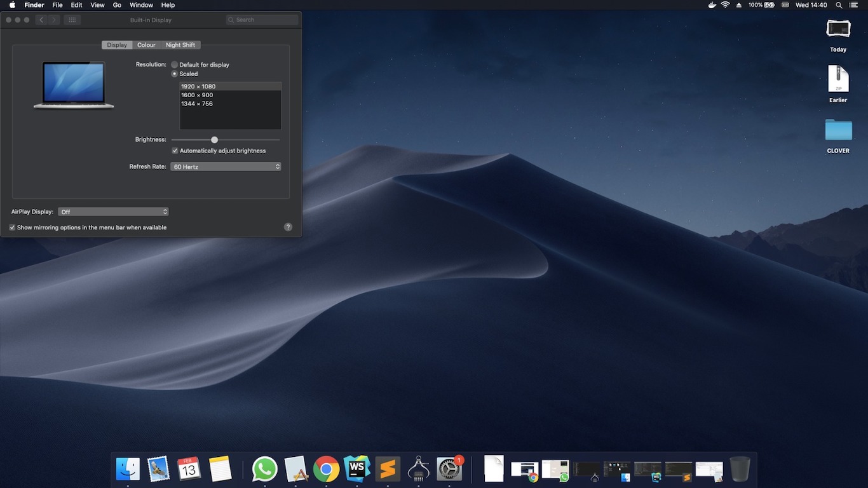Restore minimized Chrome window in Dock

click(x=525, y=471)
